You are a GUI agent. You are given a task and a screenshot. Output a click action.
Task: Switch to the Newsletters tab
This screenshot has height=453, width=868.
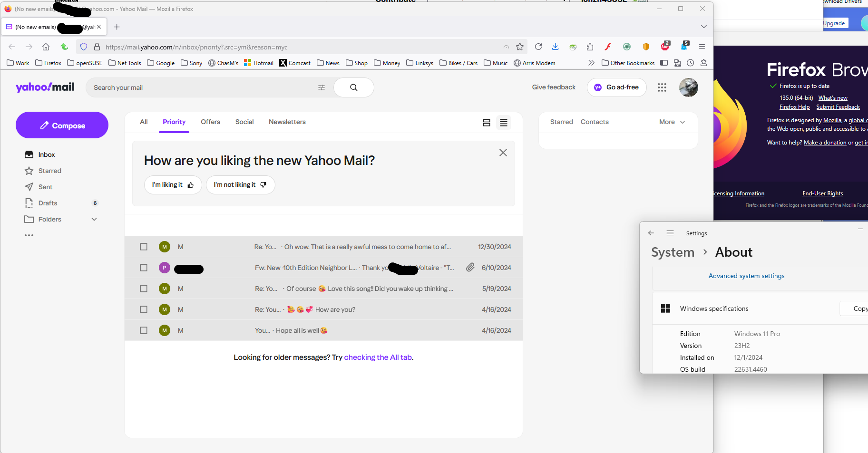pos(287,122)
